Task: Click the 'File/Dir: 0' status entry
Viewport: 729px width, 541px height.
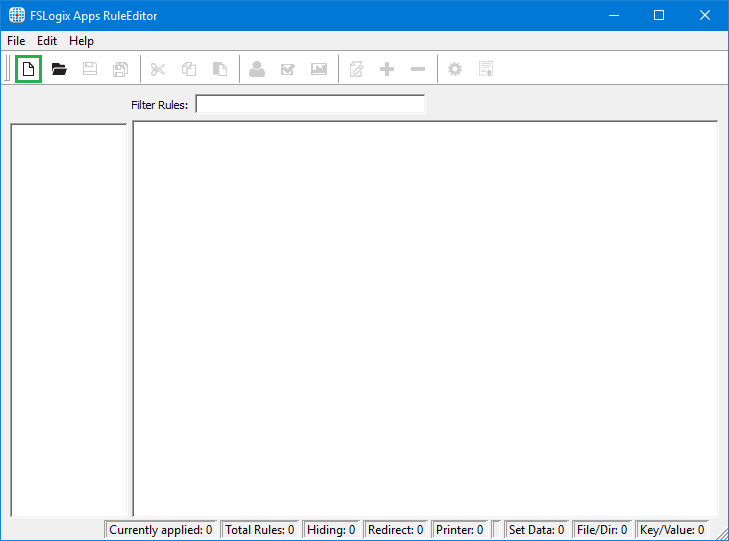Action: pos(602,530)
